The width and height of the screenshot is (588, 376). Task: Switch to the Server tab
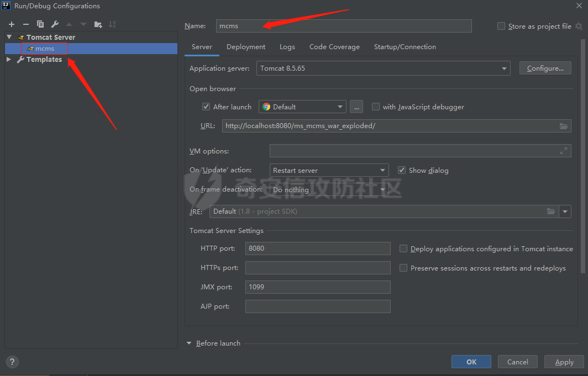(x=202, y=47)
